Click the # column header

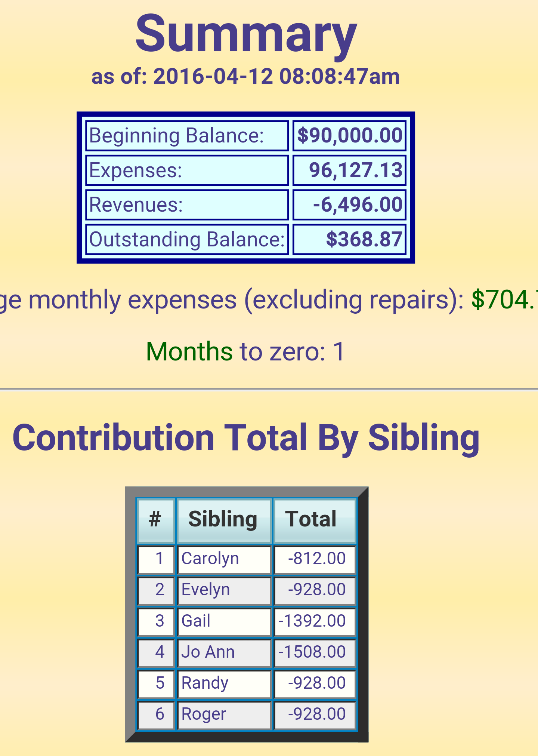(156, 520)
